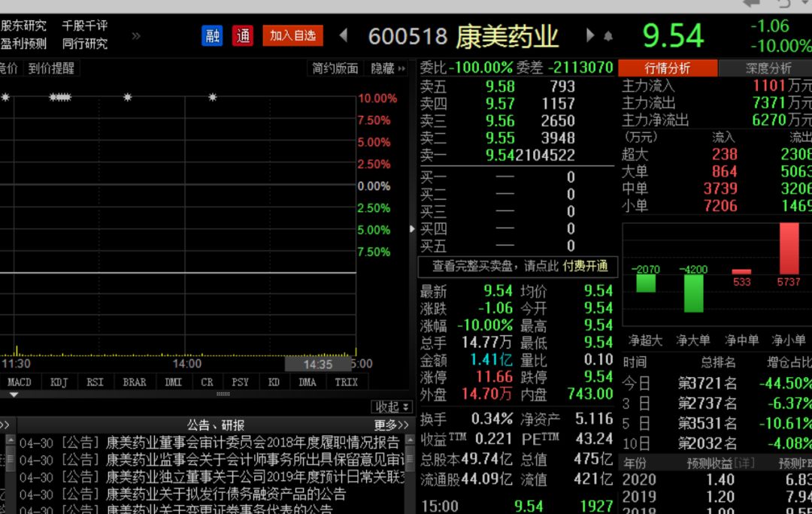The width and height of the screenshot is (812, 514).
Task: Open 股东研究 menu item
Action: pyautogui.click(x=23, y=26)
